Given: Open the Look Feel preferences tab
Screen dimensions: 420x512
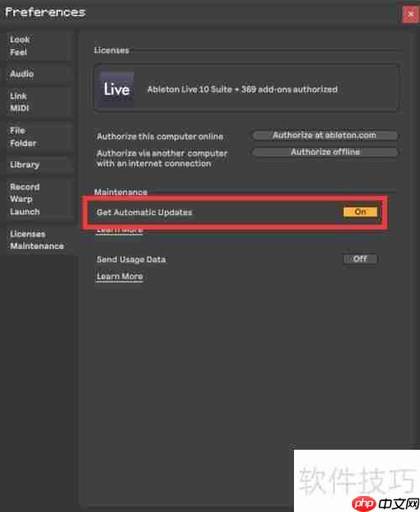Looking at the screenshot, I should coord(39,46).
